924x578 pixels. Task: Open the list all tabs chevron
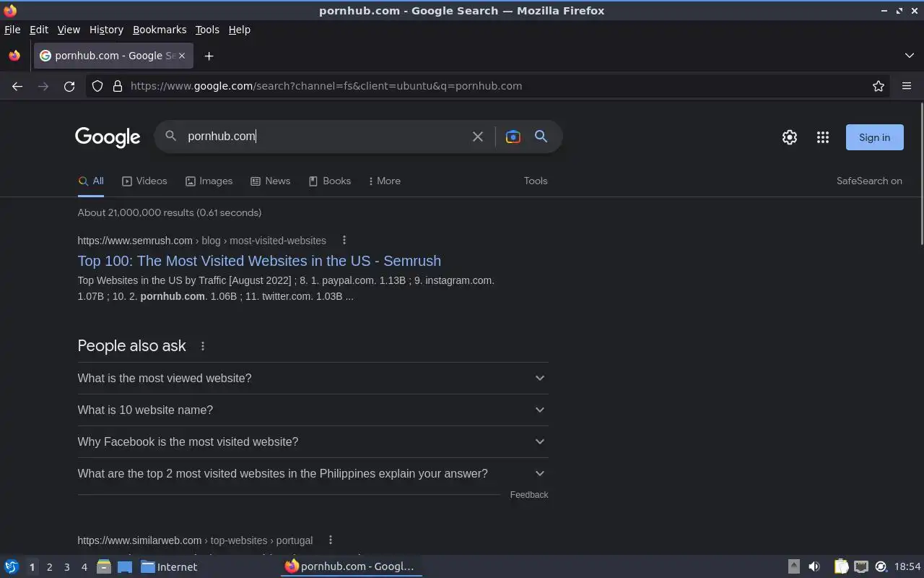909,56
